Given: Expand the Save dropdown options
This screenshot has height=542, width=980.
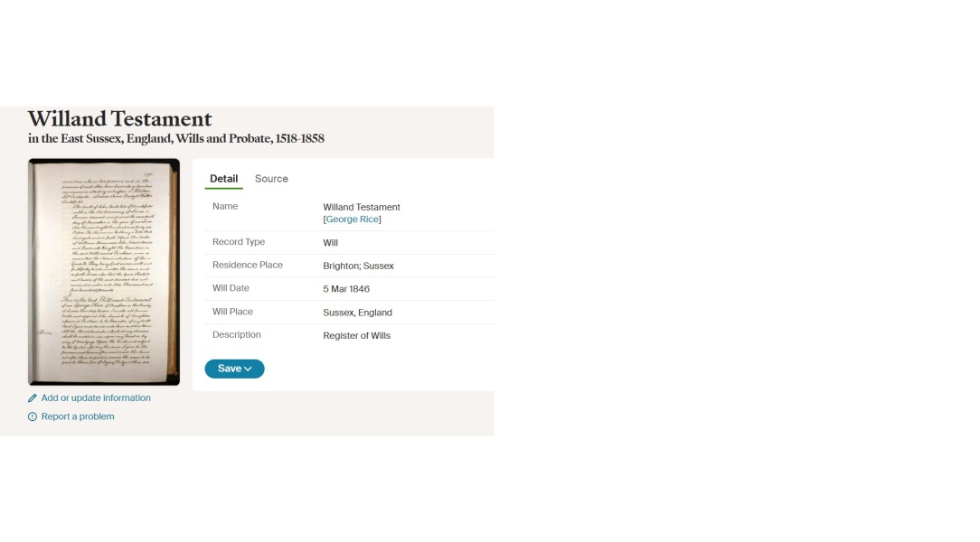Looking at the screenshot, I should click(x=234, y=369).
